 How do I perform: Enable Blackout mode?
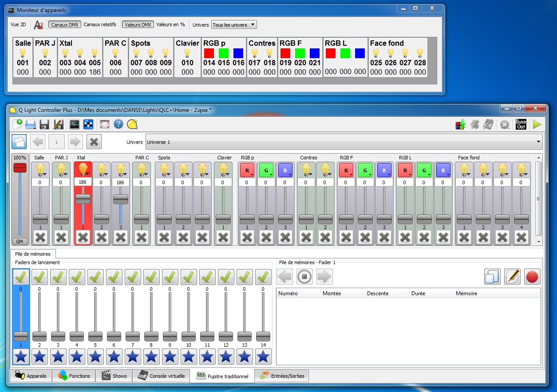520,124
